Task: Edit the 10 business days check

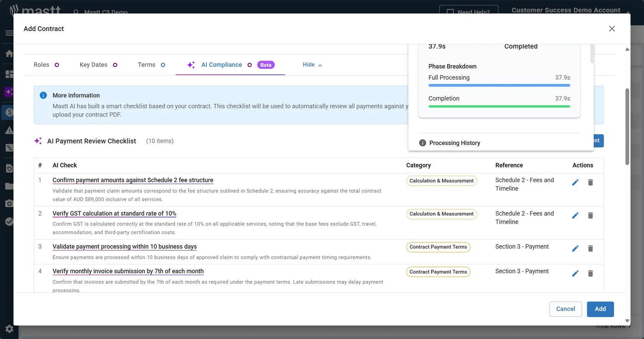Action: tap(575, 249)
